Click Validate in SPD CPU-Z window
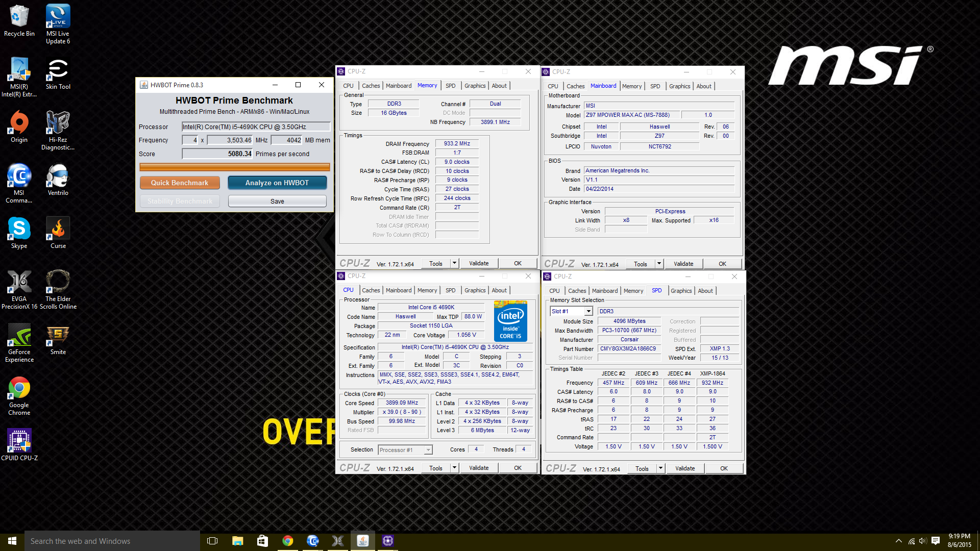 point(685,468)
